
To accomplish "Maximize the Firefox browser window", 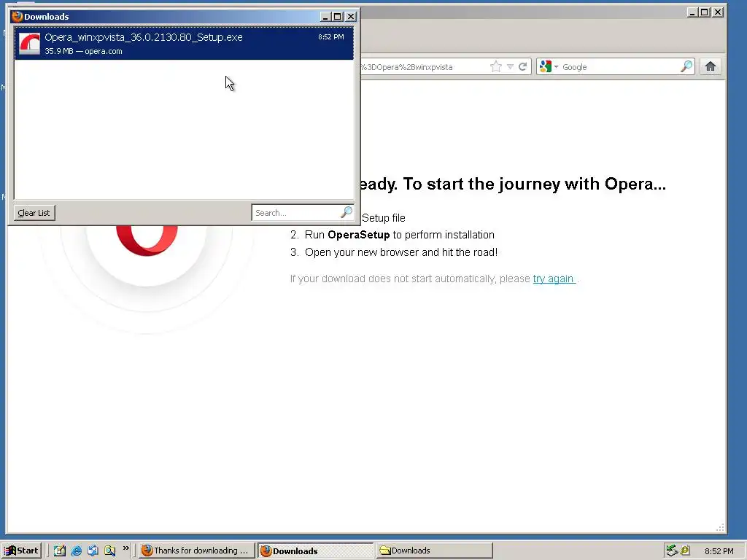I will (705, 12).
